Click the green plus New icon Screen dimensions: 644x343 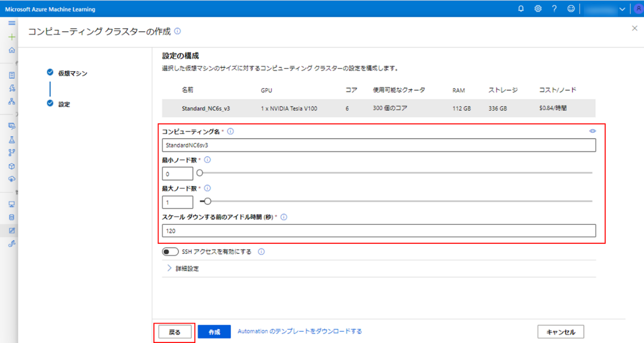tap(12, 37)
